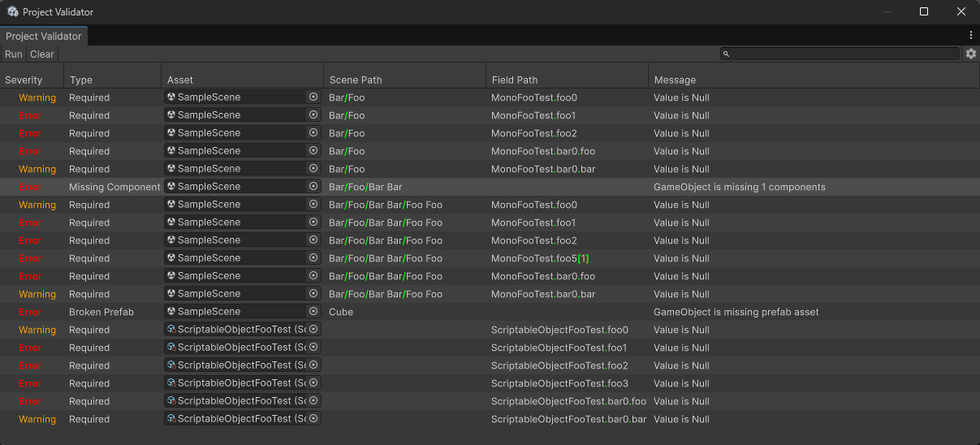Open the tab's three-dot options menu
Screen dimensions: 980x445
point(971,36)
